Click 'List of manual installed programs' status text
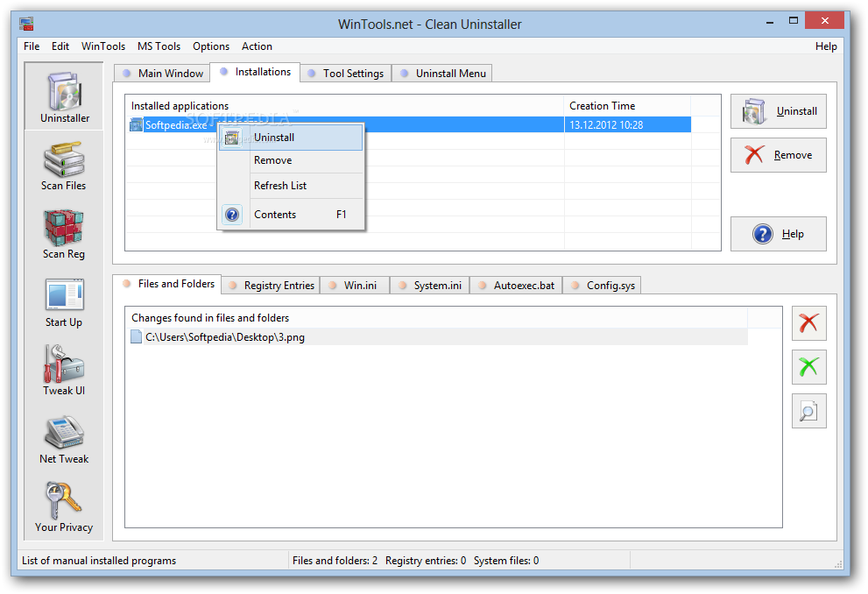The image size is (868, 594). pyautogui.click(x=98, y=561)
